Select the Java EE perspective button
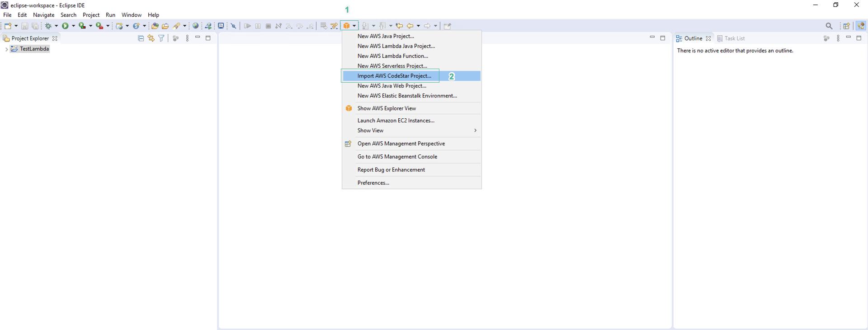The width and height of the screenshot is (868, 330). point(861,26)
